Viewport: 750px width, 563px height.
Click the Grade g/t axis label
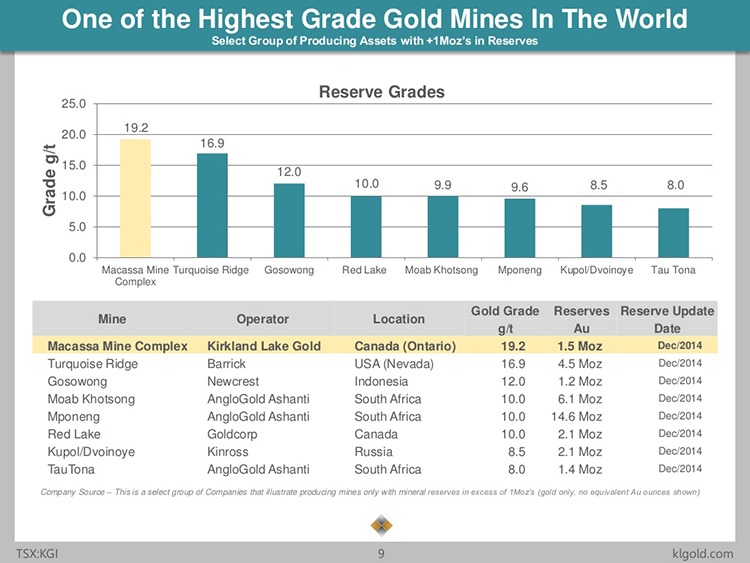tap(49, 180)
